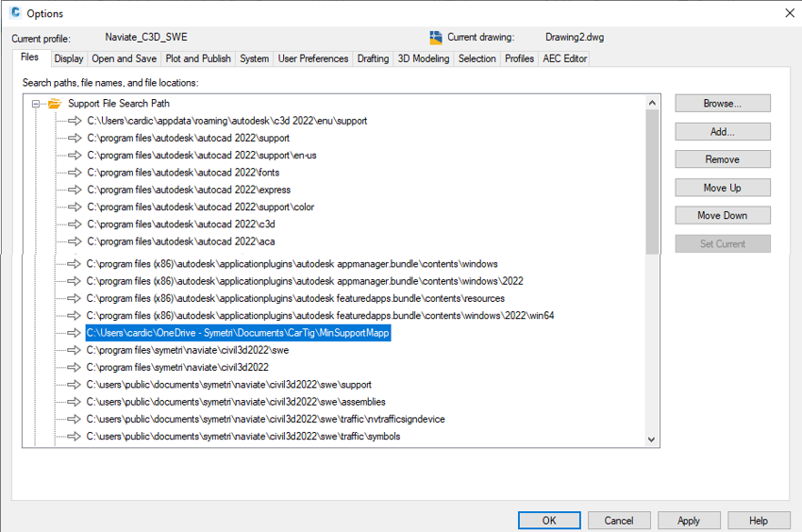Click the path list scrollbar thumb
Screen dimensions: 802x532
652,182
